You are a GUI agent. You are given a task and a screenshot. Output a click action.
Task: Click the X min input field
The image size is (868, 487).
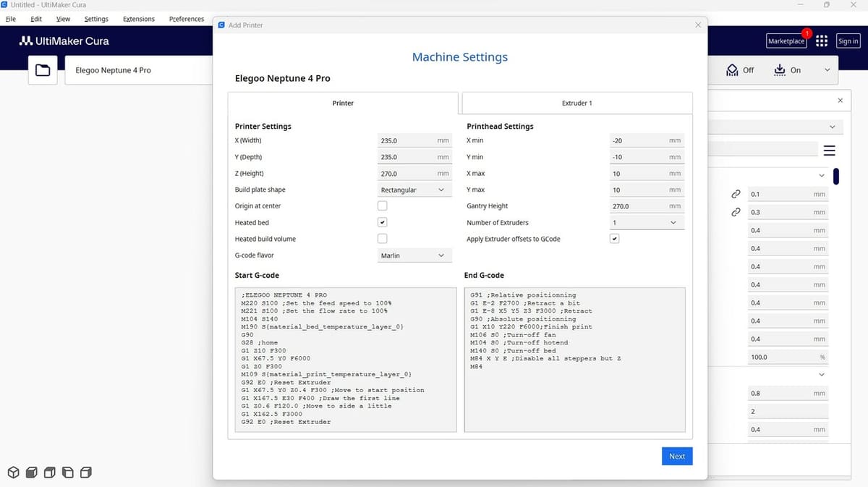pyautogui.click(x=646, y=140)
